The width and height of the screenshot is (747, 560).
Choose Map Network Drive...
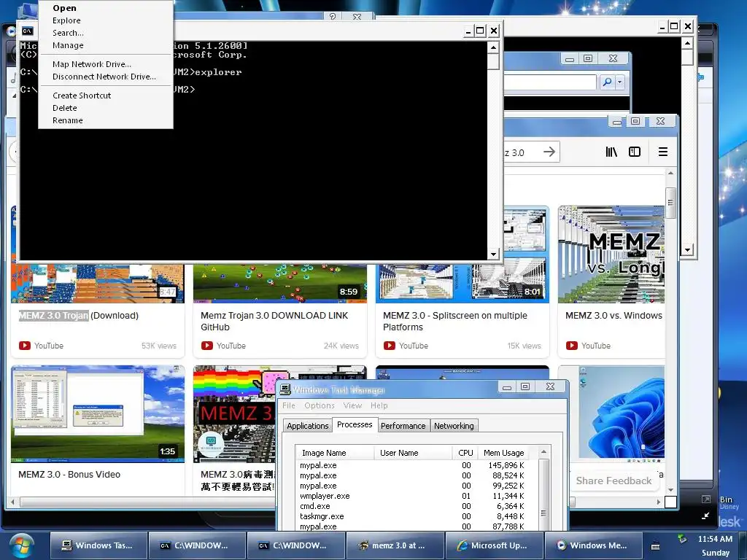[106, 64]
